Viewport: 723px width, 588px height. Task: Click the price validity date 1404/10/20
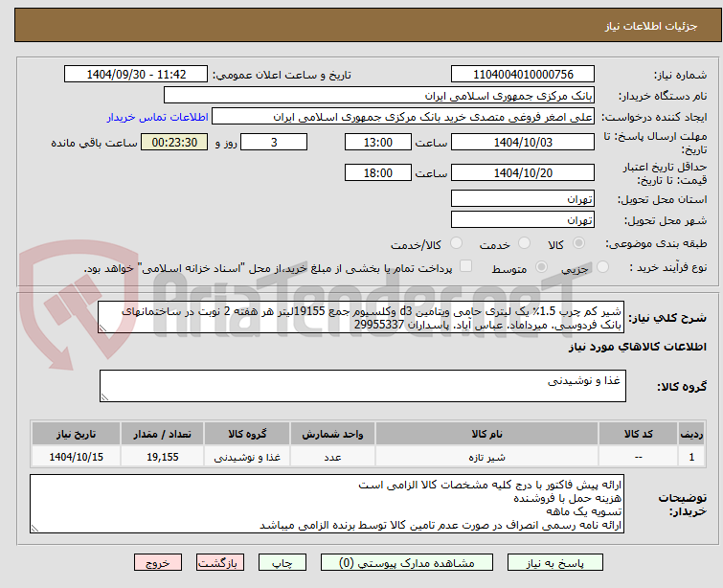pos(523,172)
